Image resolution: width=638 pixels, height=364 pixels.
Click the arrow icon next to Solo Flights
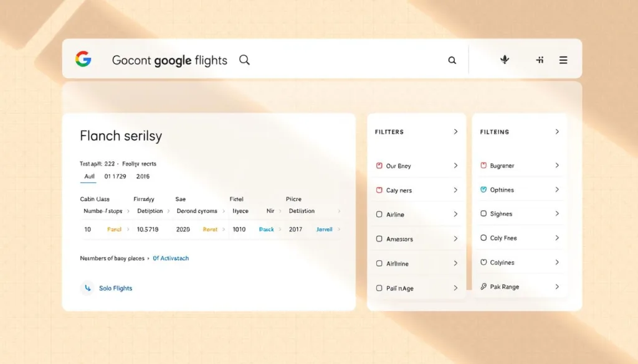click(x=87, y=288)
